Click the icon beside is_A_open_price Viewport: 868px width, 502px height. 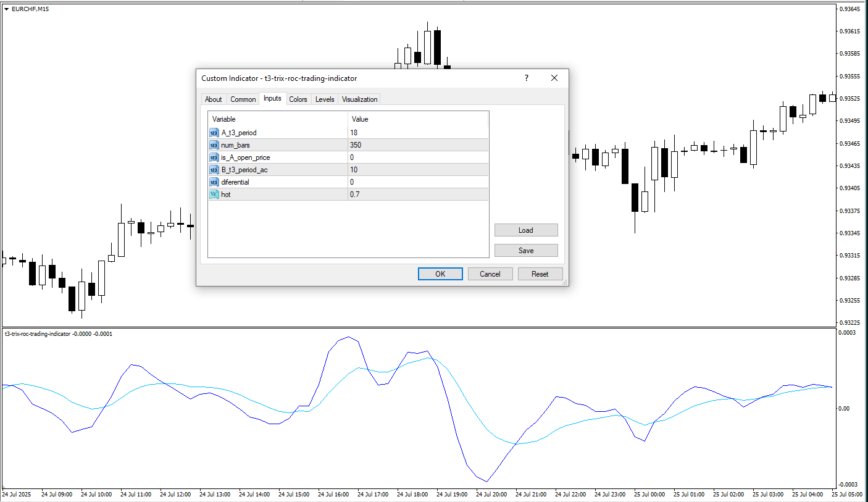point(214,157)
